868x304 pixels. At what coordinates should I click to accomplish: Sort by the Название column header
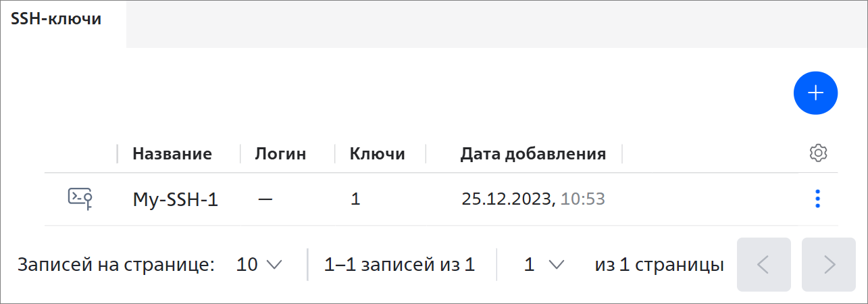click(x=172, y=153)
